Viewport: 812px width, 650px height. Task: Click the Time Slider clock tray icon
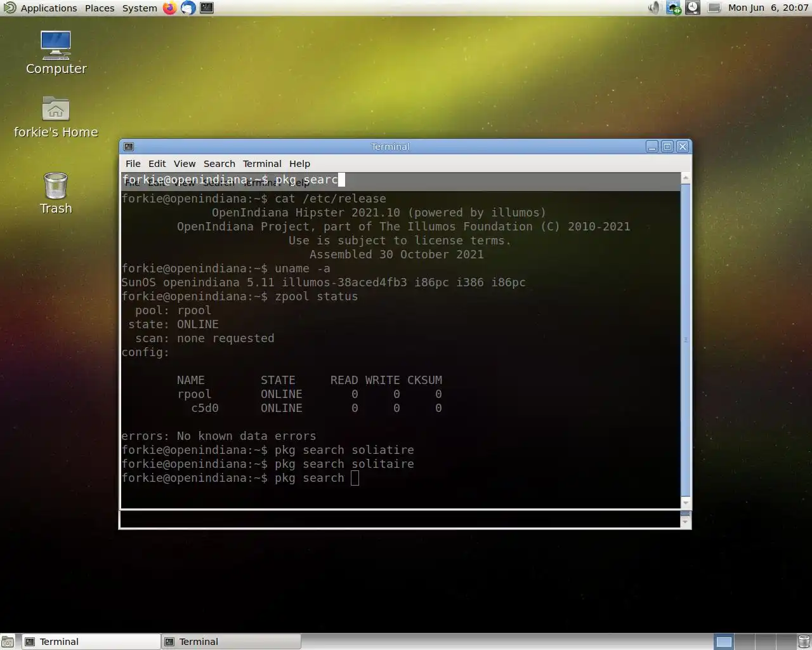693,8
